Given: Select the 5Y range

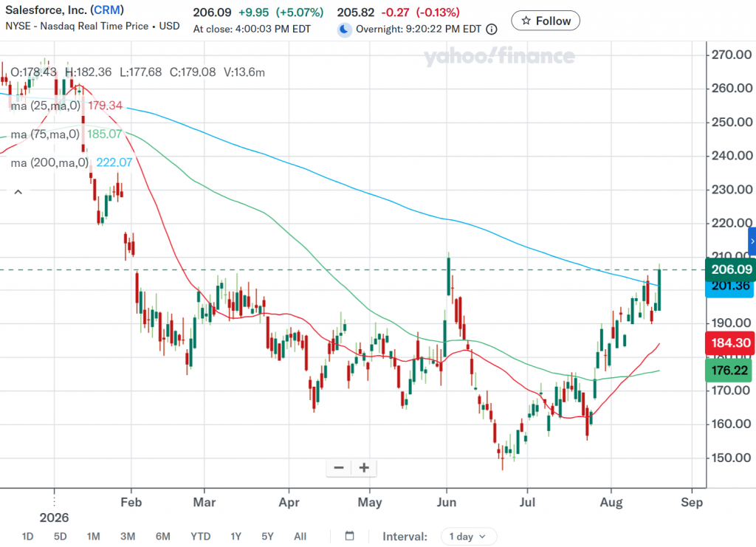Looking at the screenshot, I should 267,537.
